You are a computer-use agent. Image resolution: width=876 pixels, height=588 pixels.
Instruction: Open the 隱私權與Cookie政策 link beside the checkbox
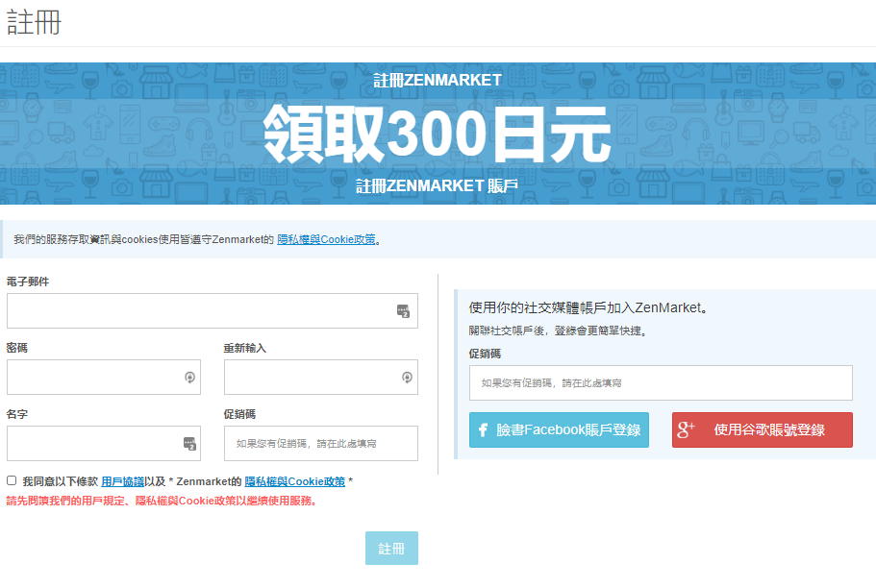[x=295, y=481]
